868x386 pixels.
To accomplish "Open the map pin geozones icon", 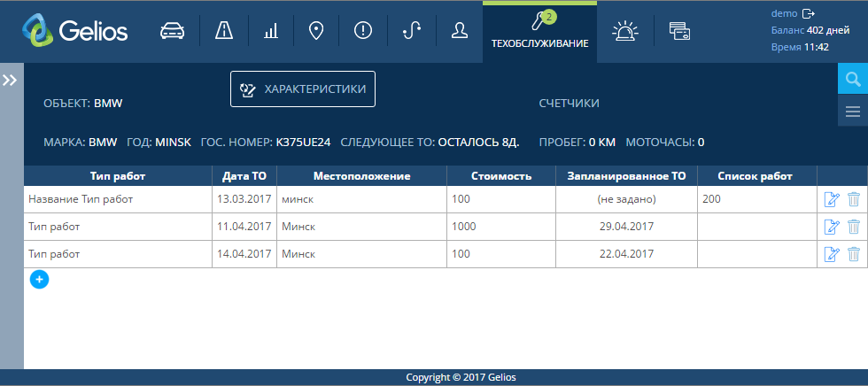I will 316,31.
